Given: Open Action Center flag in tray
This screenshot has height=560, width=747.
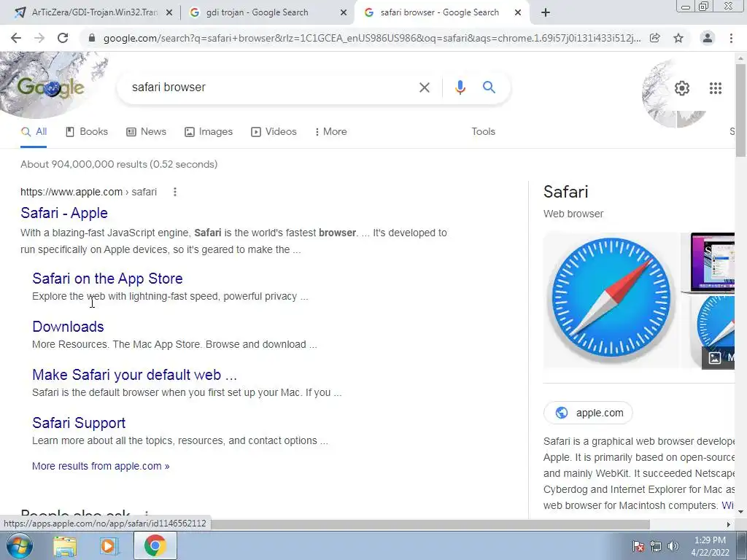Looking at the screenshot, I should (638, 545).
